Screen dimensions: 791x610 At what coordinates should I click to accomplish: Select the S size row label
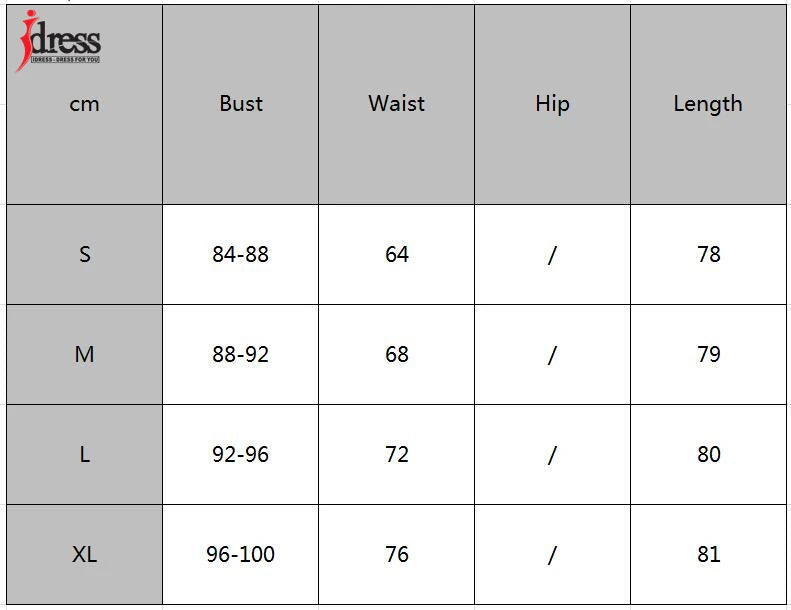(x=84, y=254)
